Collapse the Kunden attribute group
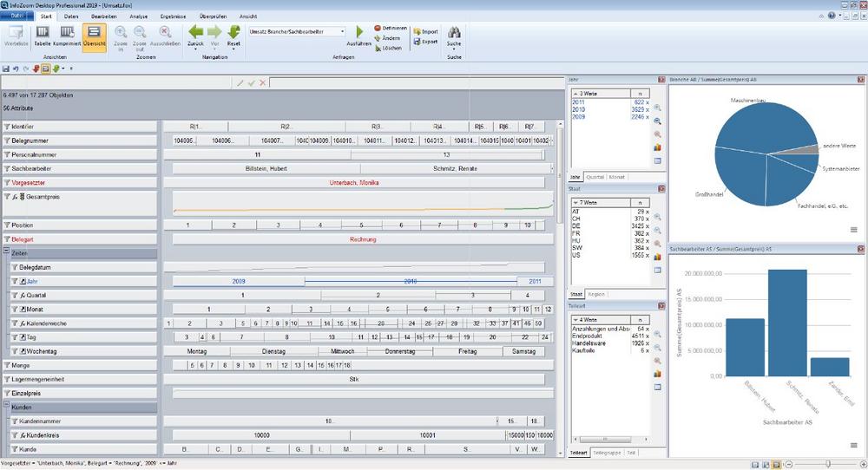This screenshot has width=868, height=470. (x=7, y=405)
